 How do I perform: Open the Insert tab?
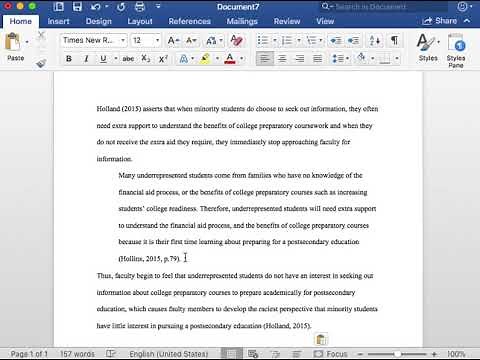click(x=58, y=21)
